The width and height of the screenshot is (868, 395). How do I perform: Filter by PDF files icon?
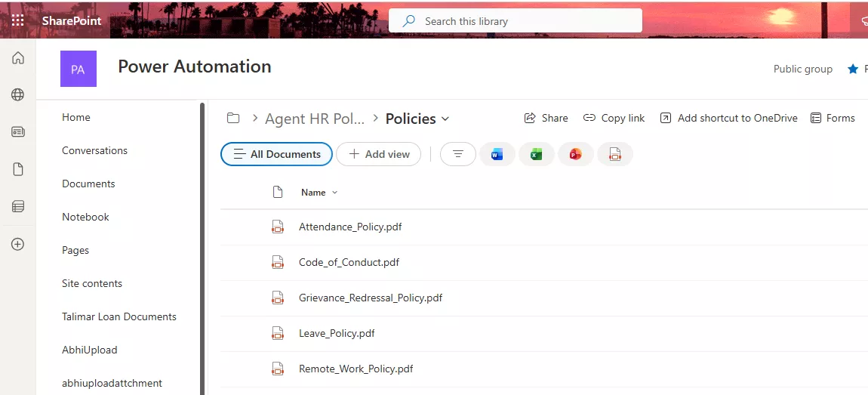tap(614, 154)
